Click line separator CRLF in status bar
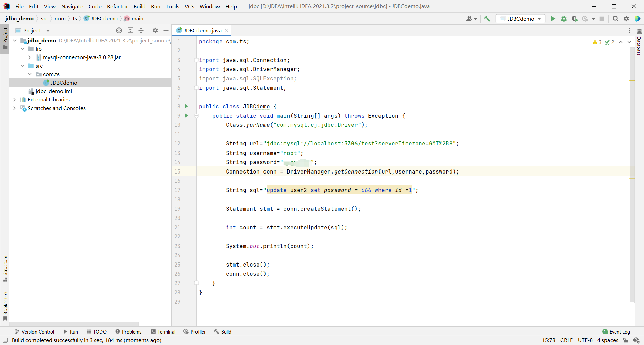The width and height of the screenshot is (644, 345). click(567, 340)
